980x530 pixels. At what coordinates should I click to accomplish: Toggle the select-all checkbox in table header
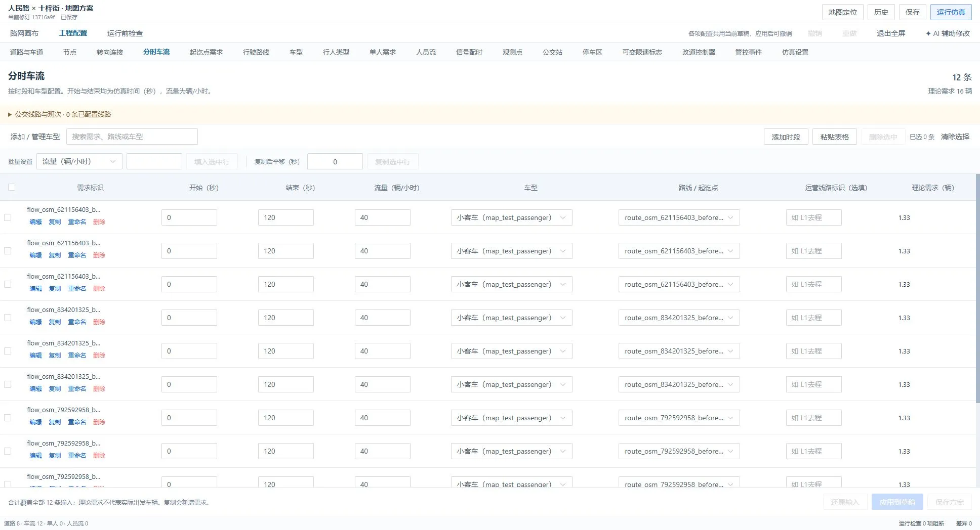point(12,187)
